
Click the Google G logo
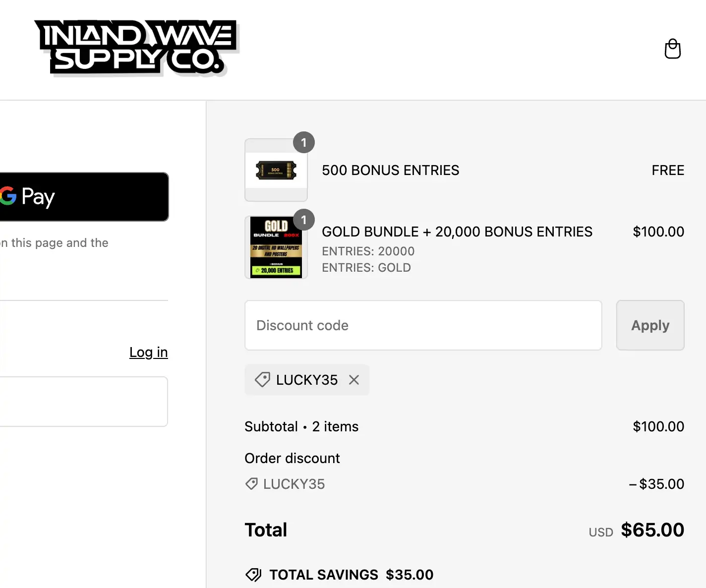click(8, 196)
